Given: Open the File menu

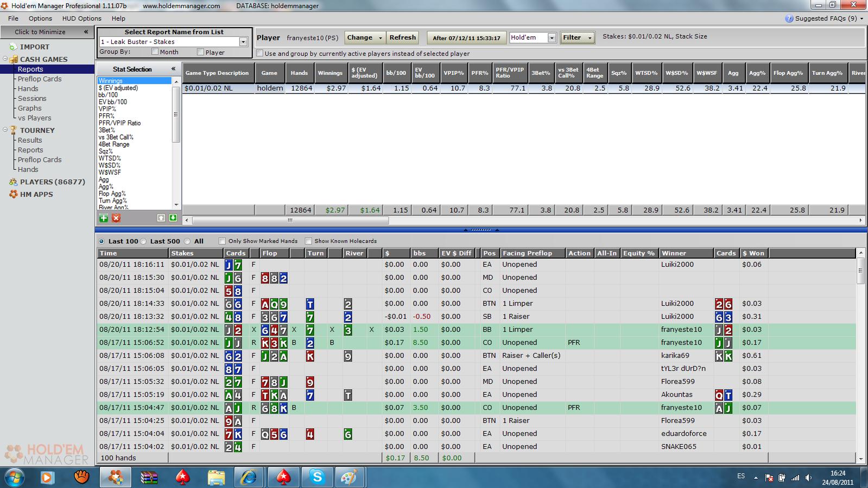Looking at the screenshot, I should [13, 18].
